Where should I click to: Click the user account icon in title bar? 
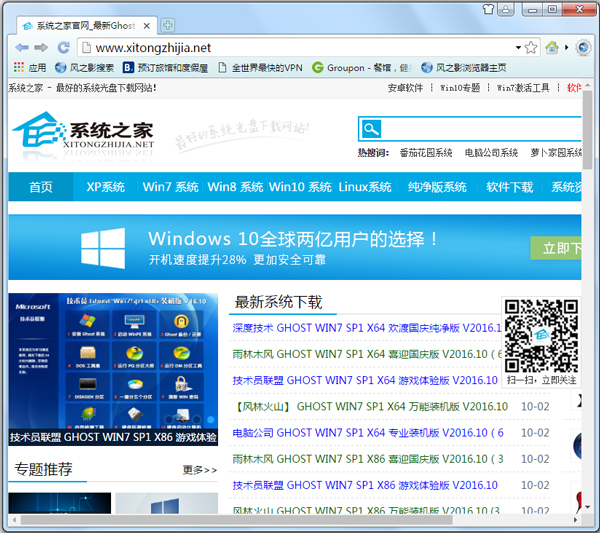click(505, 9)
